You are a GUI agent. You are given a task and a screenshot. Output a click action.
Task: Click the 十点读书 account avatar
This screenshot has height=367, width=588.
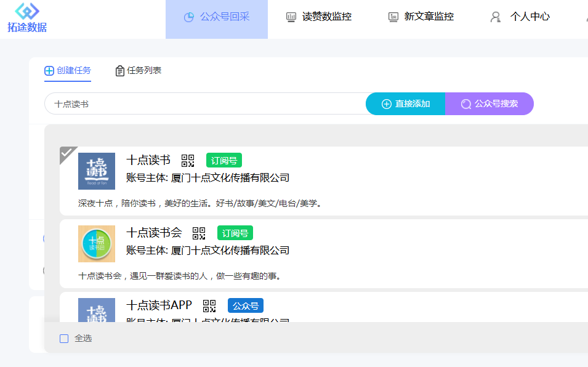coord(97,171)
